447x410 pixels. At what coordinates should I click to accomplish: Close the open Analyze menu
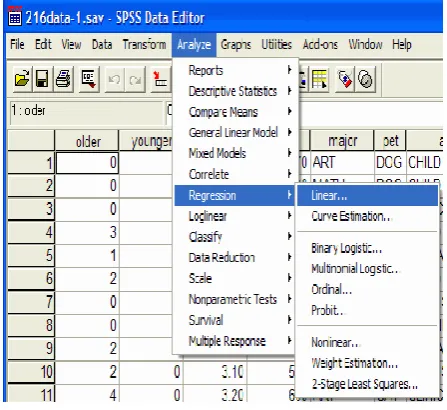[194, 45]
